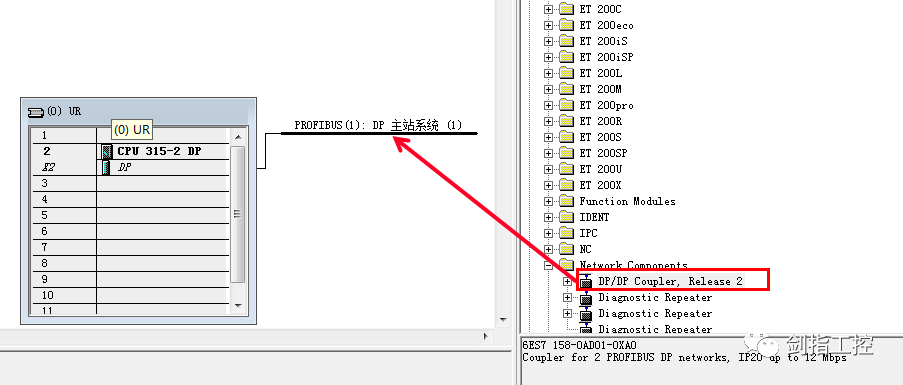
Task: Select empty slot 4 in the rack
Action: tap(131, 200)
